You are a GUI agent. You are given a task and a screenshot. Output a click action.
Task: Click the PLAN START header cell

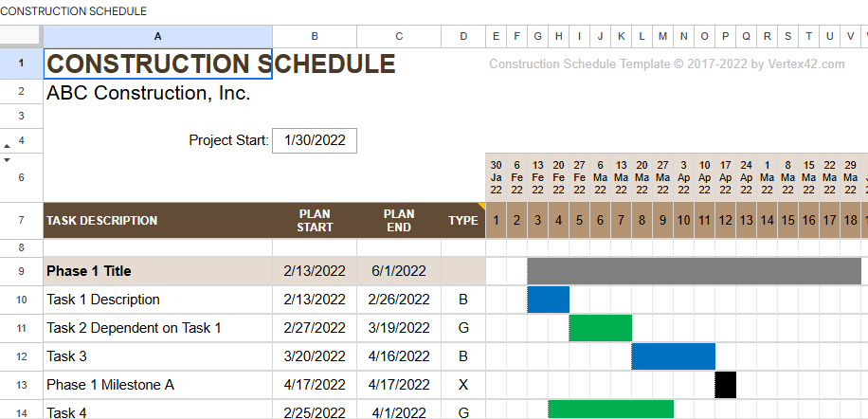coord(315,221)
